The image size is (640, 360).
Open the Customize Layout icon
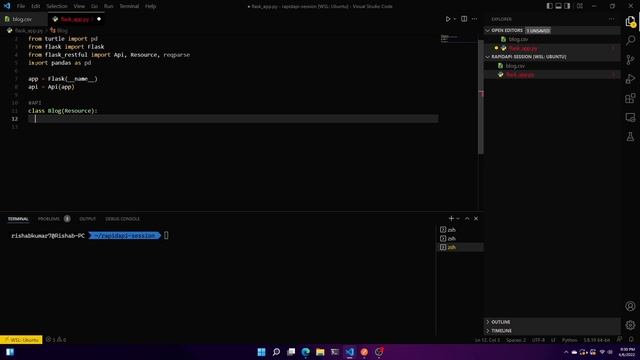(580, 6)
